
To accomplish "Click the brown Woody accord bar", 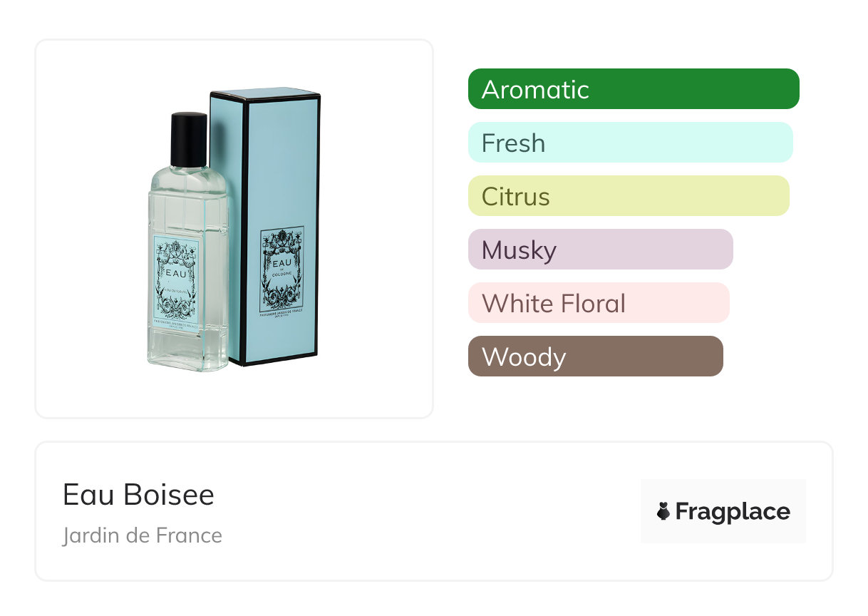I will (595, 356).
